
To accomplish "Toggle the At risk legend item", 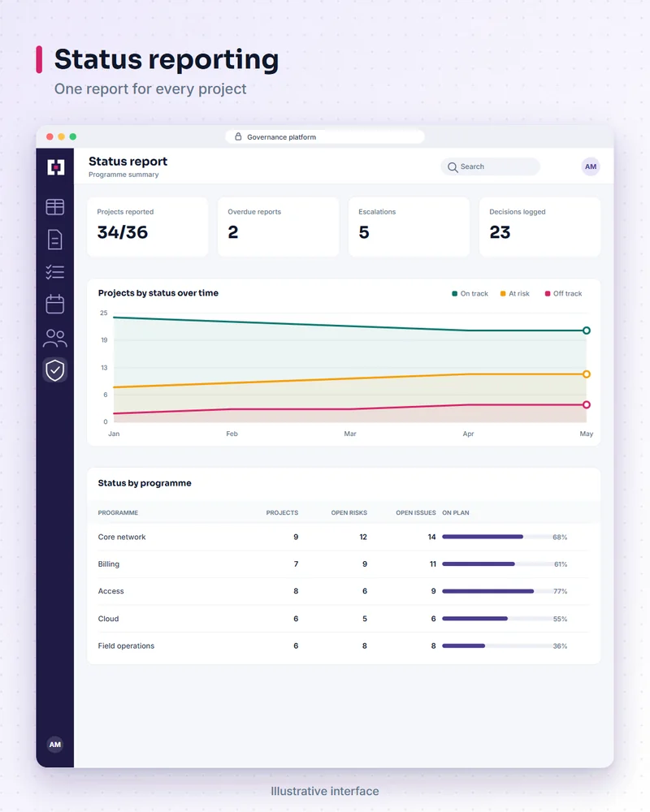I will [514, 294].
